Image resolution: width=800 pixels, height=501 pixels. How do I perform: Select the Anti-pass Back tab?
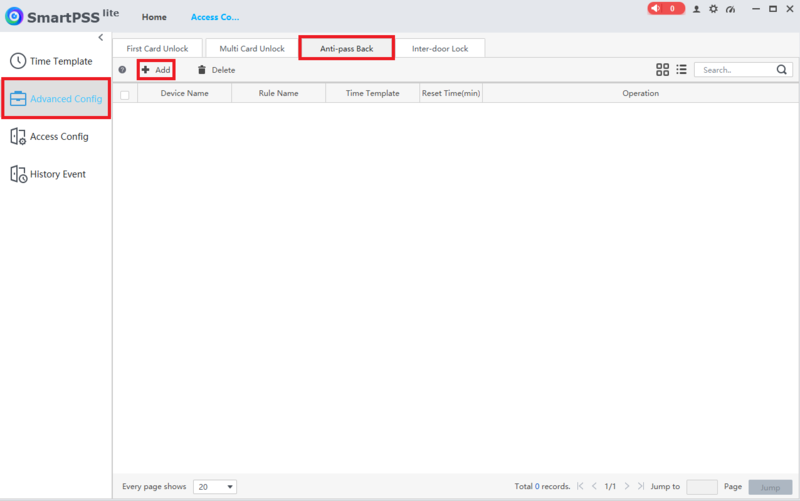pos(346,48)
